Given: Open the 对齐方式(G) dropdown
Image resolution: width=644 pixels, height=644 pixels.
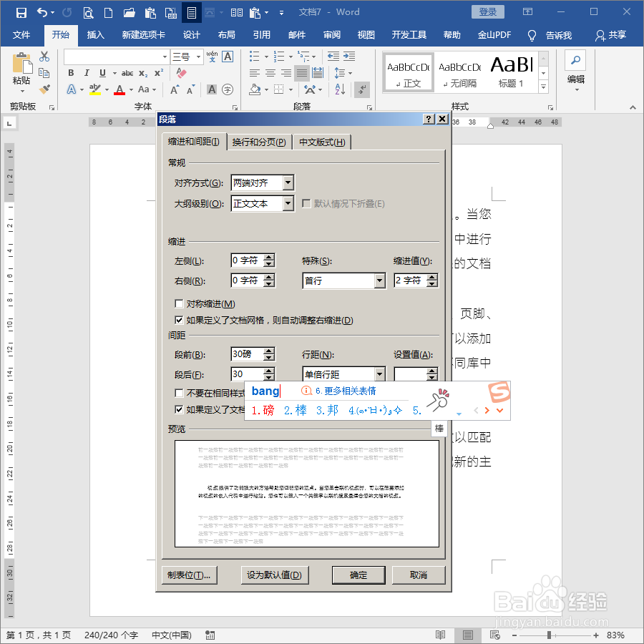Looking at the screenshot, I should [x=288, y=182].
